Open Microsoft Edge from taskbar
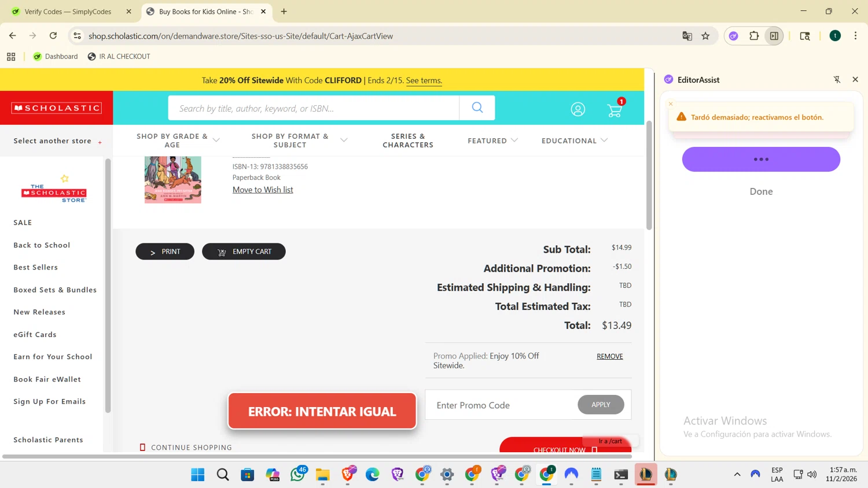868x488 pixels. click(x=373, y=475)
